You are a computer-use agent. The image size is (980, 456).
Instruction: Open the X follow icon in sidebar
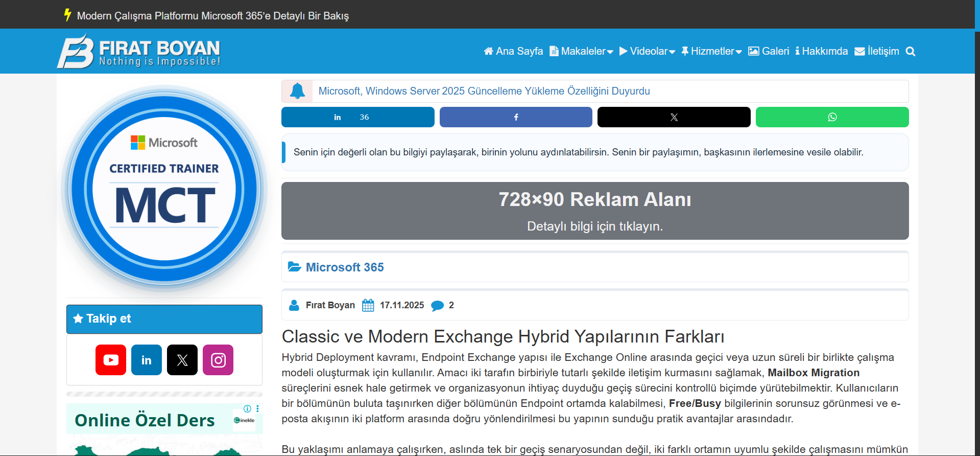pyautogui.click(x=182, y=360)
